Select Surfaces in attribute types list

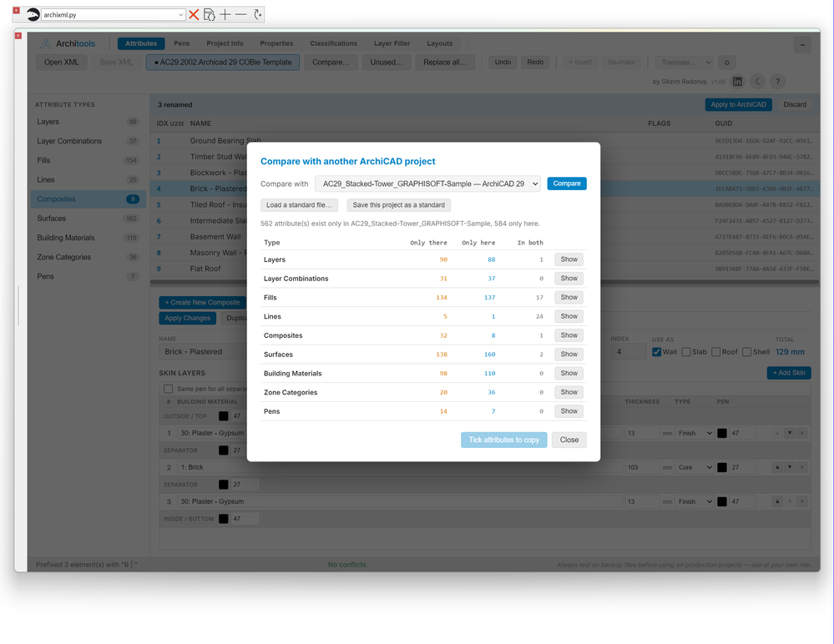click(x=88, y=219)
